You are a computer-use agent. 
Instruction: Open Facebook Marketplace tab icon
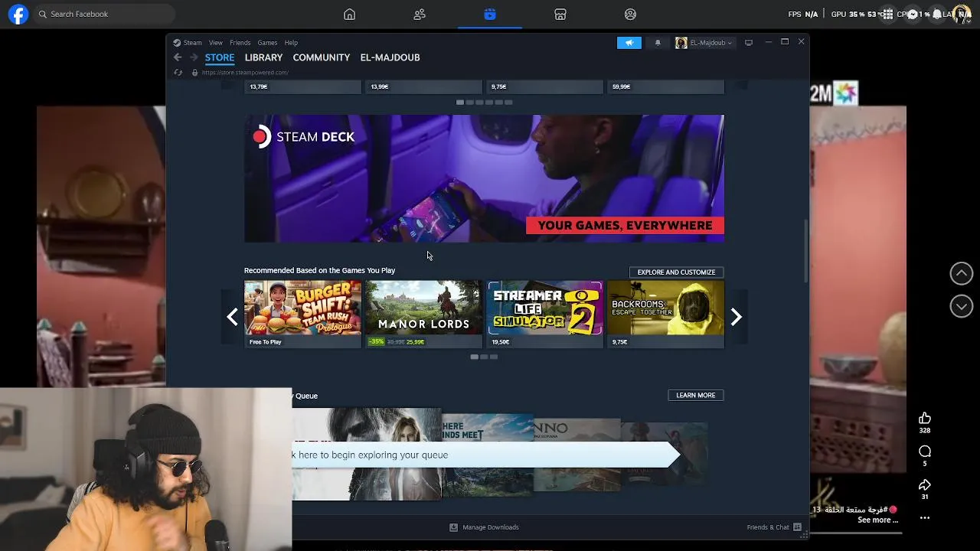click(x=560, y=14)
